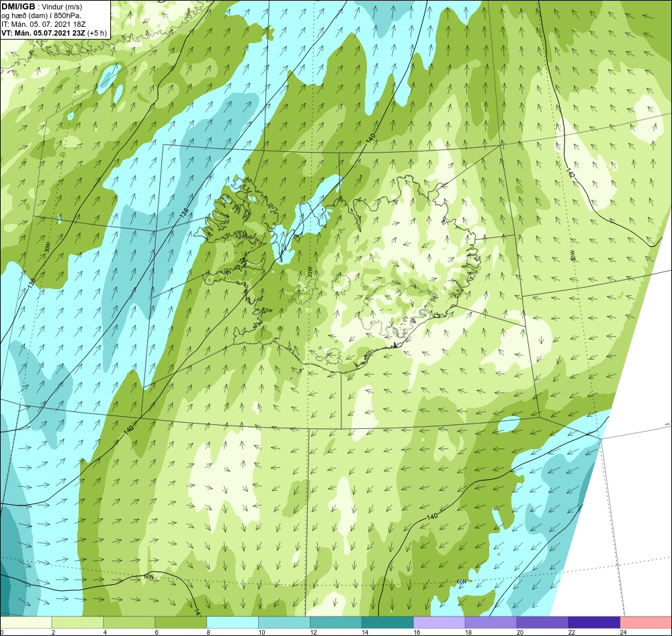Click the legend tick label '2'
The image size is (672, 636).
53,632
